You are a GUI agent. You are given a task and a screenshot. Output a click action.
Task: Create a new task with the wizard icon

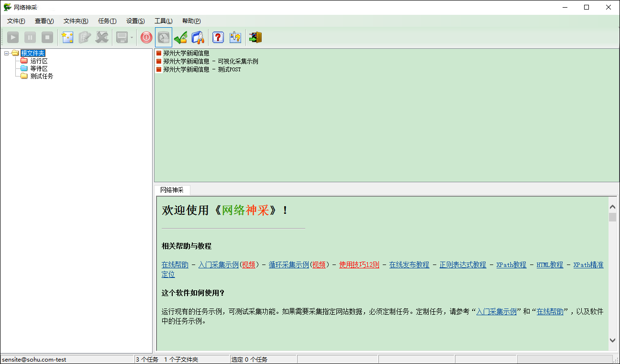pos(67,37)
